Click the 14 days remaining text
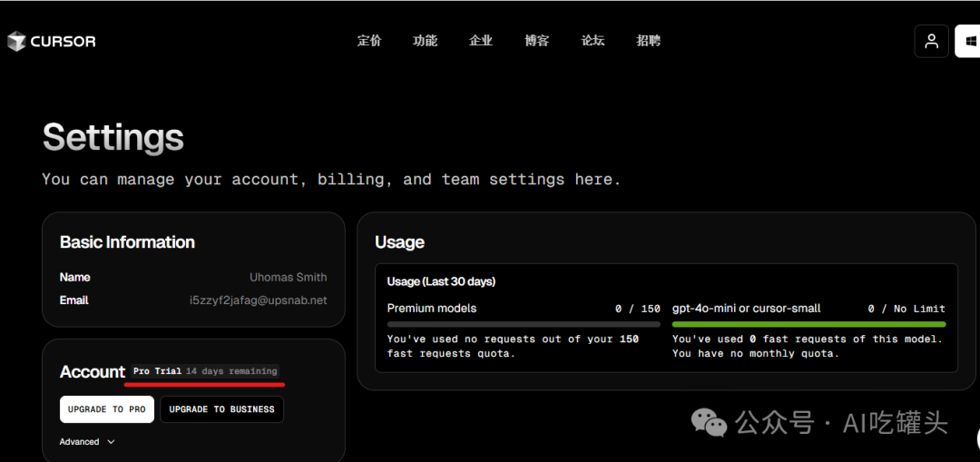This screenshot has height=462, width=980. (x=231, y=371)
